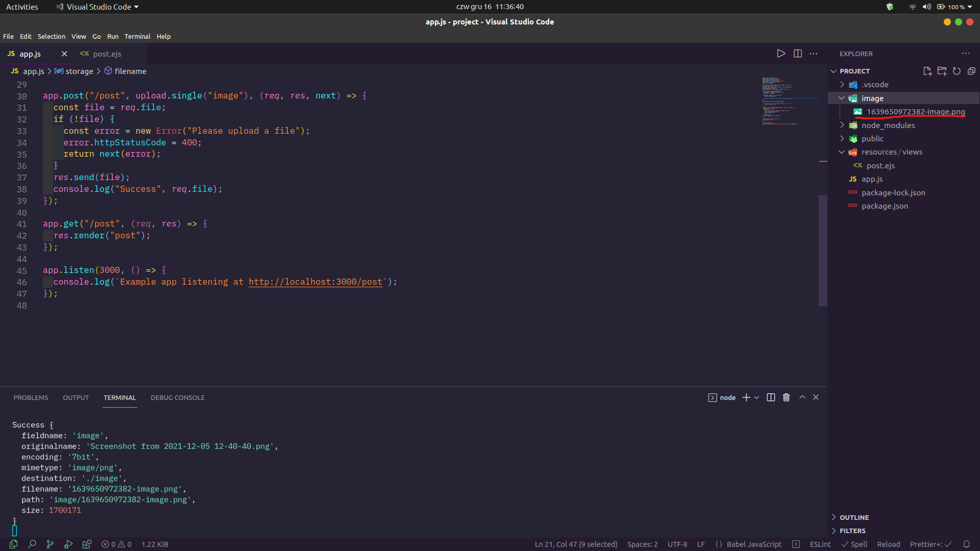Click the editor vertical scrollbar thumb

[823, 251]
